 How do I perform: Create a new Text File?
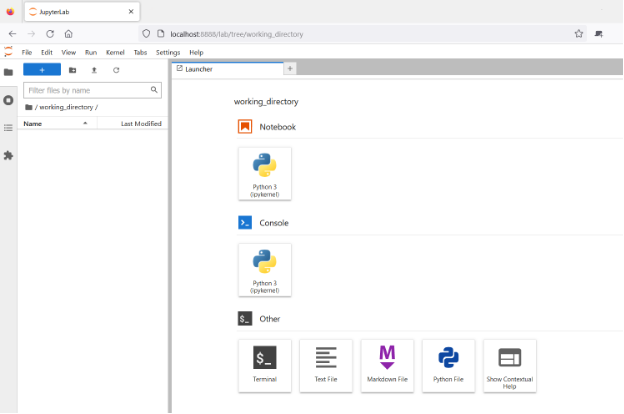click(x=326, y=365)
